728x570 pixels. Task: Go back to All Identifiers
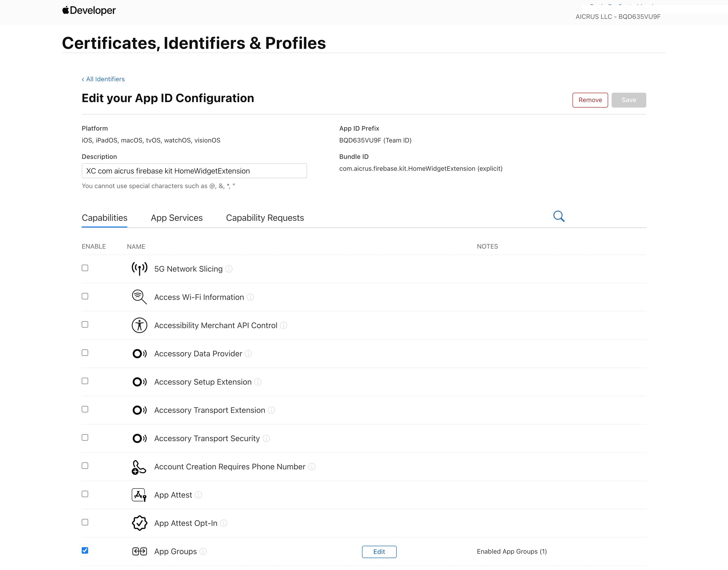103,79
